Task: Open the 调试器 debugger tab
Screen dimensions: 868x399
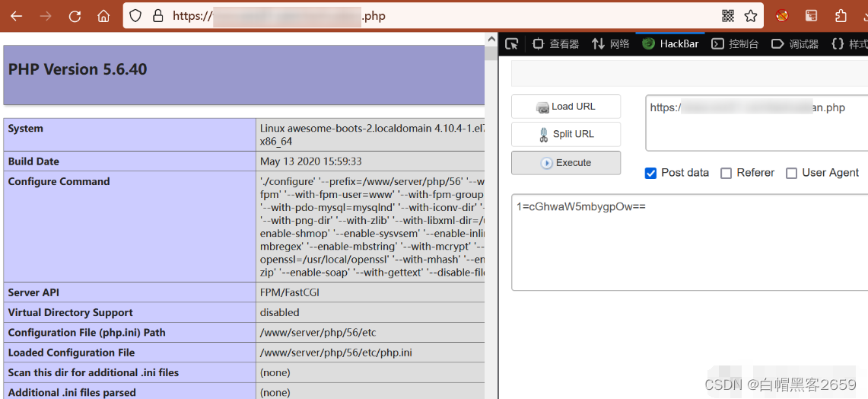Action: coord(795,43)
